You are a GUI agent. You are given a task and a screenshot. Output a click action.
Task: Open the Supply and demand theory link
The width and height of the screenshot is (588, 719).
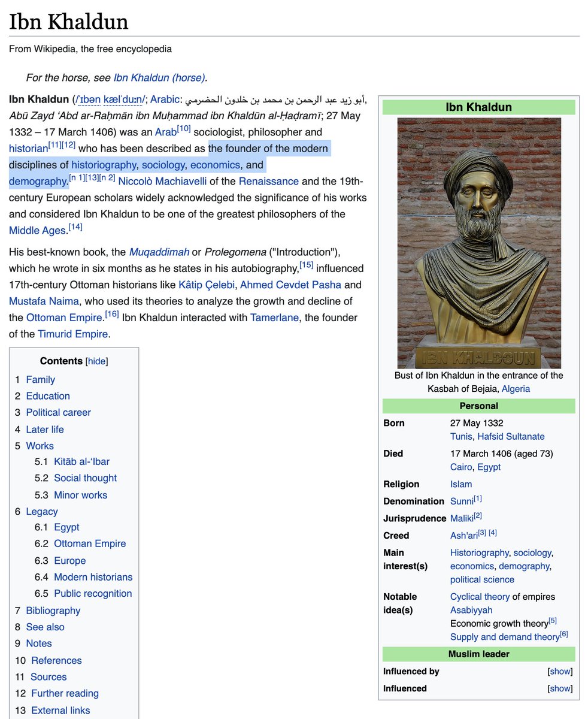coord(505,637)
